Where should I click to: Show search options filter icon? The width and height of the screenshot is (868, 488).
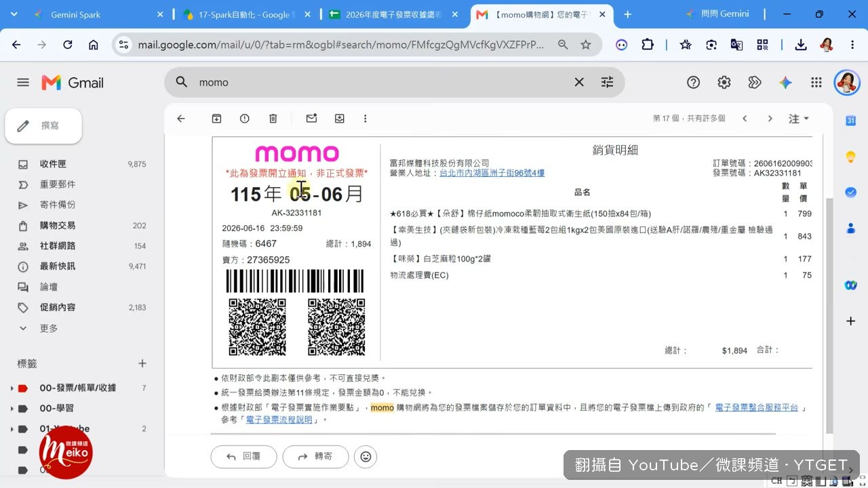[607, 82]
